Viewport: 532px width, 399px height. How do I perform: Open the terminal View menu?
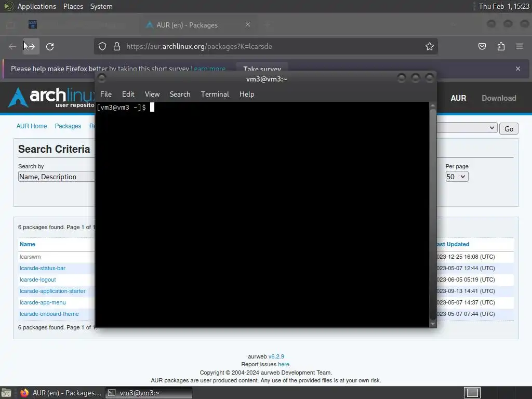pyautogui.click(x=152, y=95)
